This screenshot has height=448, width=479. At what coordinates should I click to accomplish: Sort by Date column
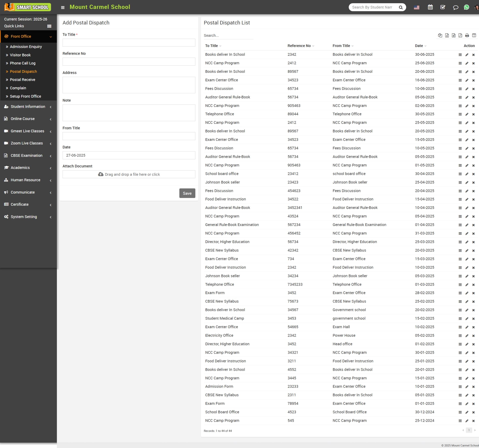point(421,46)
